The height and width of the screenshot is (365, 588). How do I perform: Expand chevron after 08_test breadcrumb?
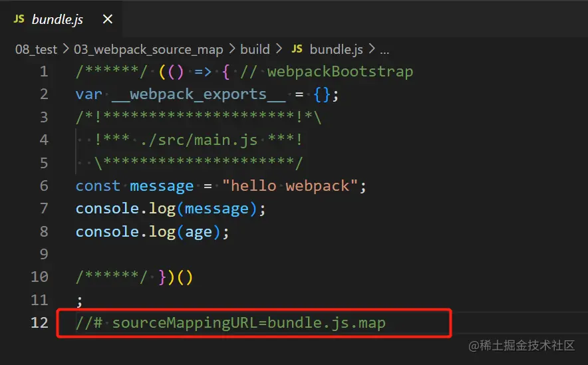(66, 49)
